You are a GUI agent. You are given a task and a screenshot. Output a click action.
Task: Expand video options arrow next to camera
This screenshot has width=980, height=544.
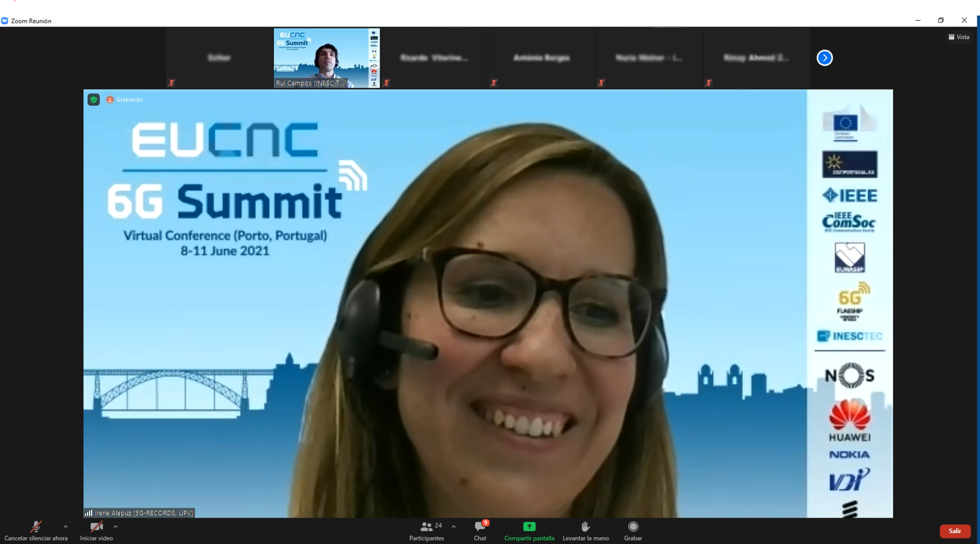click(x=116, y=526)
